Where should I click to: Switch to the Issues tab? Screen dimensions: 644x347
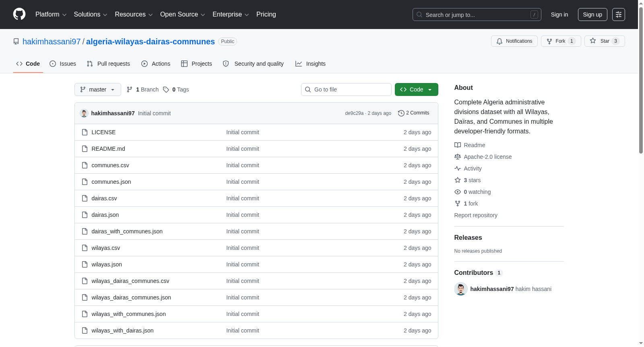pyautogui.click(x=63, y=64)
